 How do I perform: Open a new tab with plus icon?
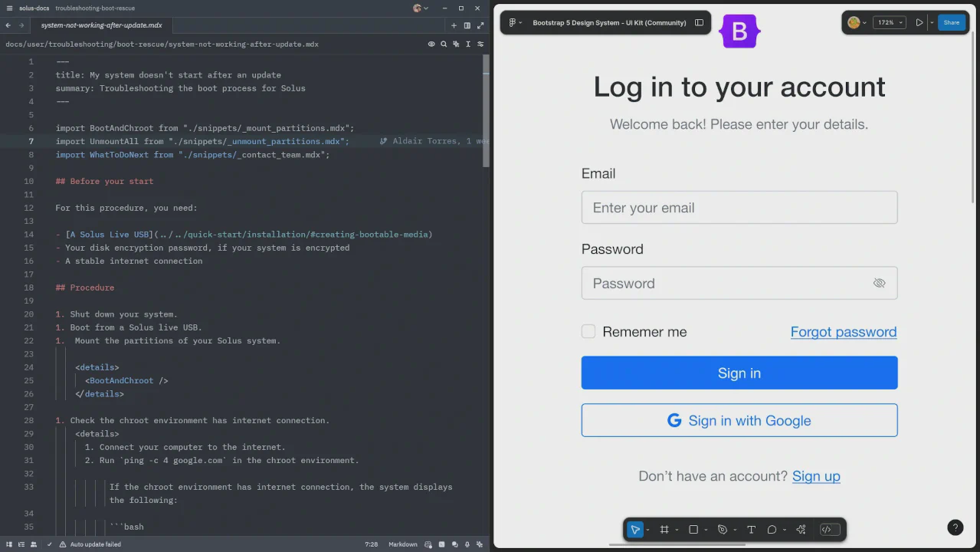click(454, 25)
